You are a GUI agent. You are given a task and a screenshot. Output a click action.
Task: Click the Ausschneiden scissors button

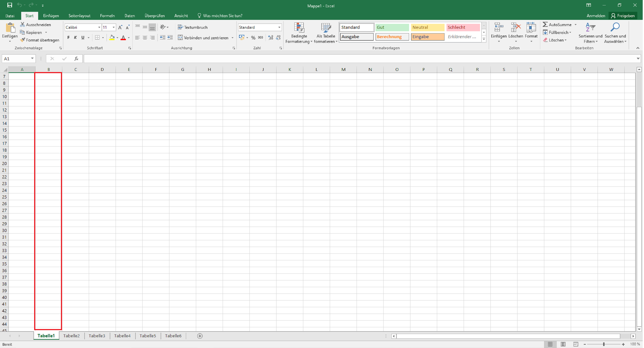pyautogui.click(x=35, y=25)
